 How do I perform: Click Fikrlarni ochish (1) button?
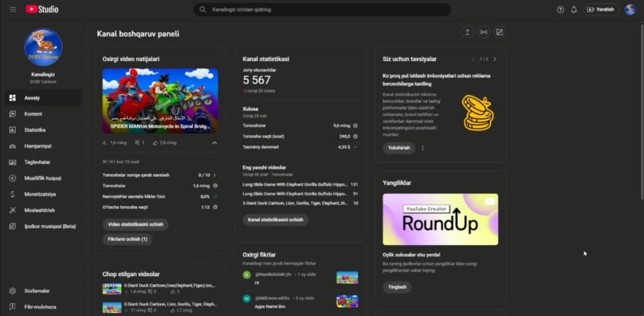tap(128, 239)
